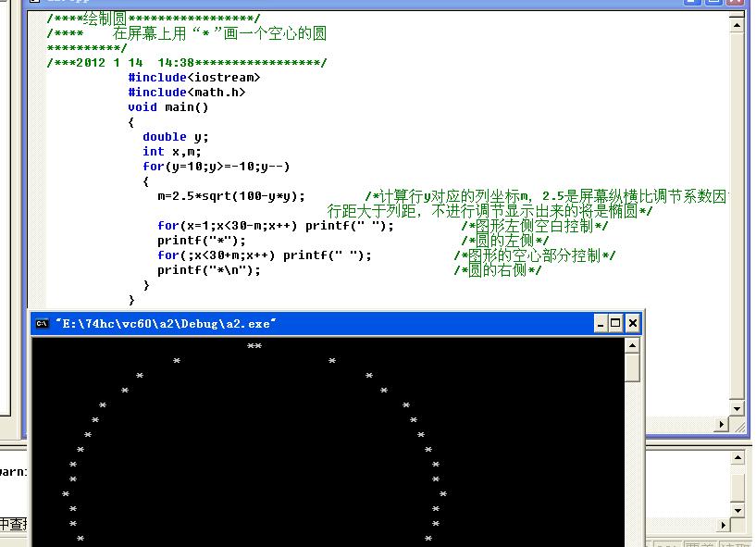Click the comment "圆的右侧"
Viewport: 756px width, 547px height.
tap(497, 270)
